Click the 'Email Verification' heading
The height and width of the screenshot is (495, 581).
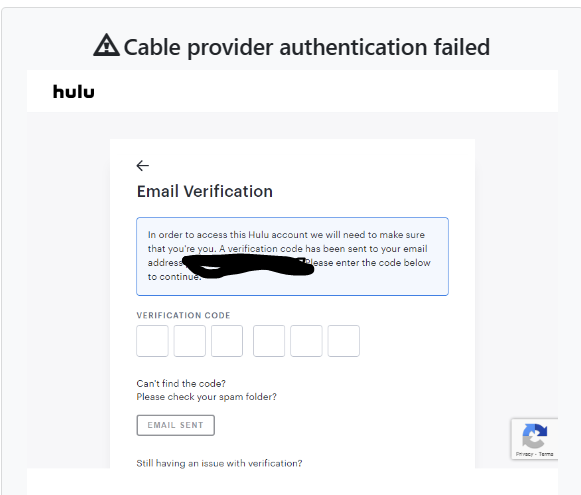(205, 192)
